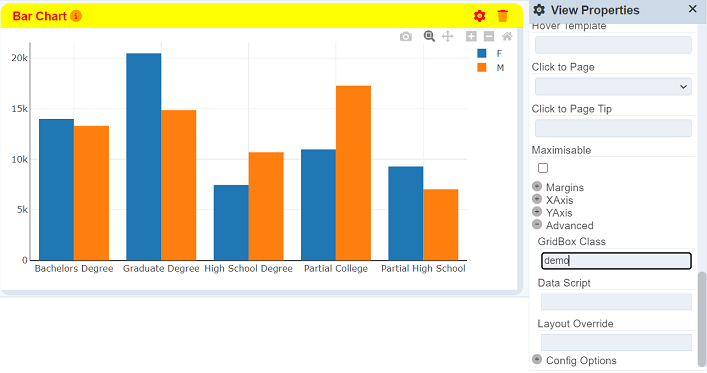Select the Pan tool in modebar
The width and height of the screenshot is (707, 373).
[447, 37]
